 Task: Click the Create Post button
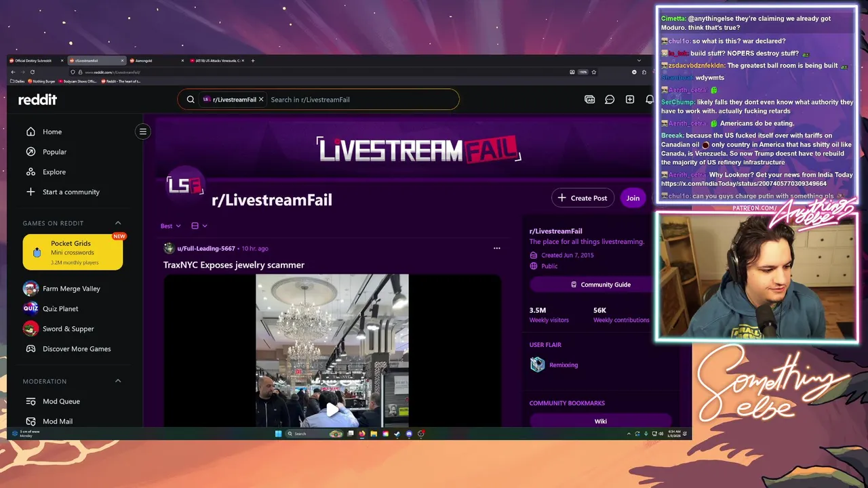tap(583, 198)
